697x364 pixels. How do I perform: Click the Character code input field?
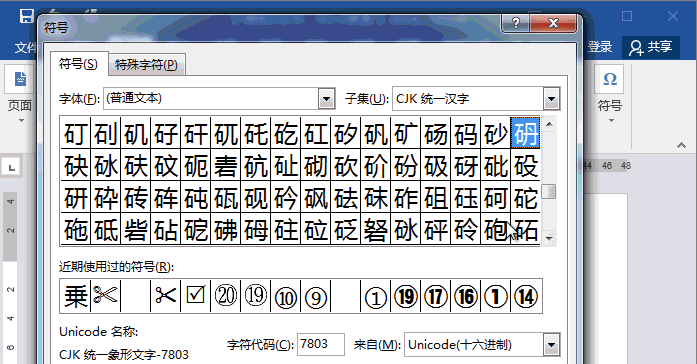point(320,344)
